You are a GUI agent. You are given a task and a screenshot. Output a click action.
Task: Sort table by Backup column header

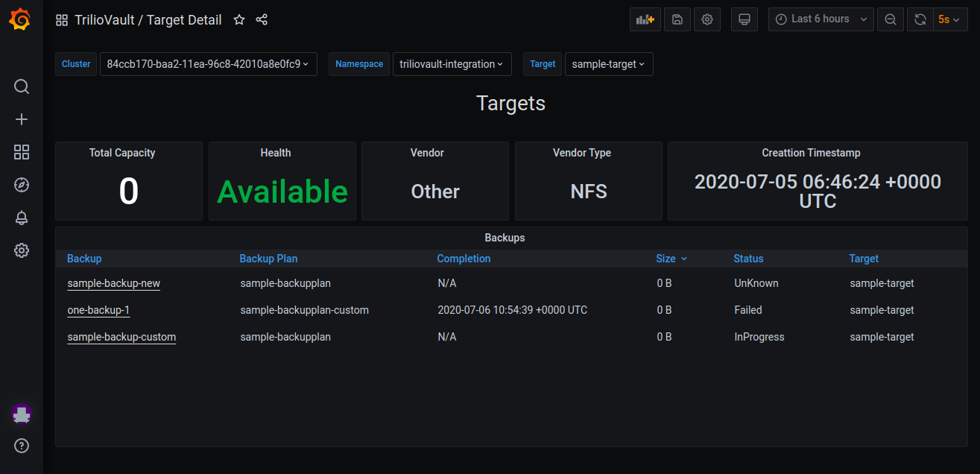(x=84, y=259)
